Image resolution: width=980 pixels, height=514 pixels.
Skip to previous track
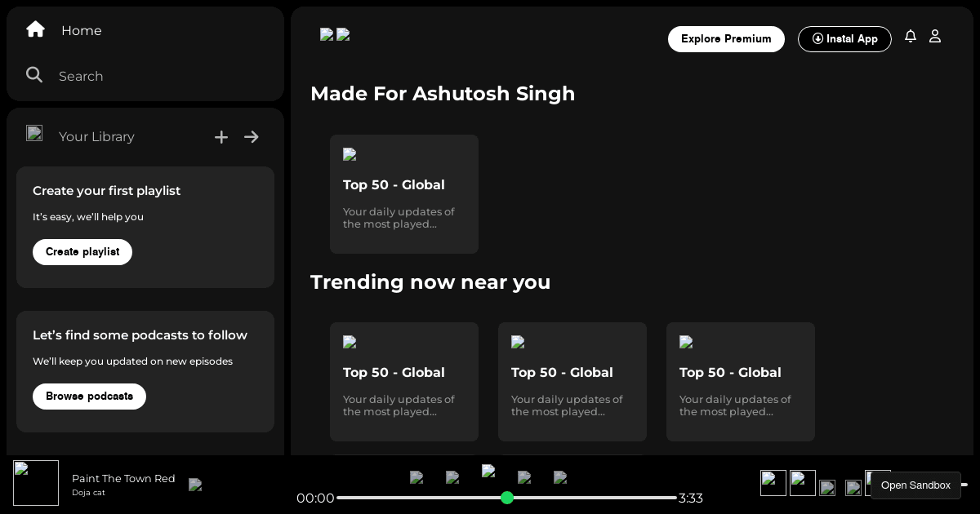pos(452,478)
